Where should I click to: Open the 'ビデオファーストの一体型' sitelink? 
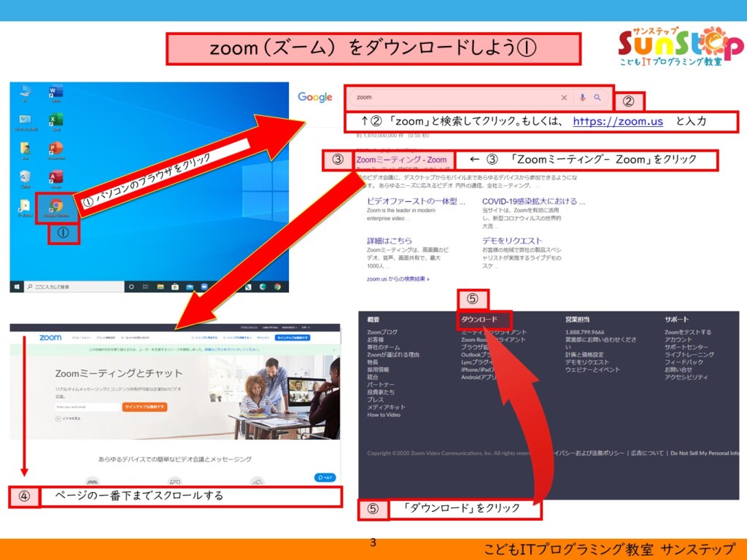click(x=416, y=201)
